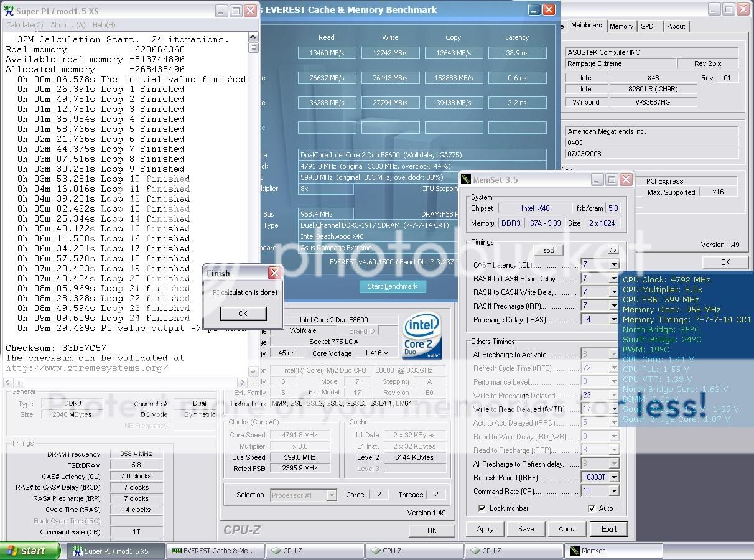Open the About...(A) menu in Super PI
This screenshot has width=754, height=560.
[x=68, y=25]
